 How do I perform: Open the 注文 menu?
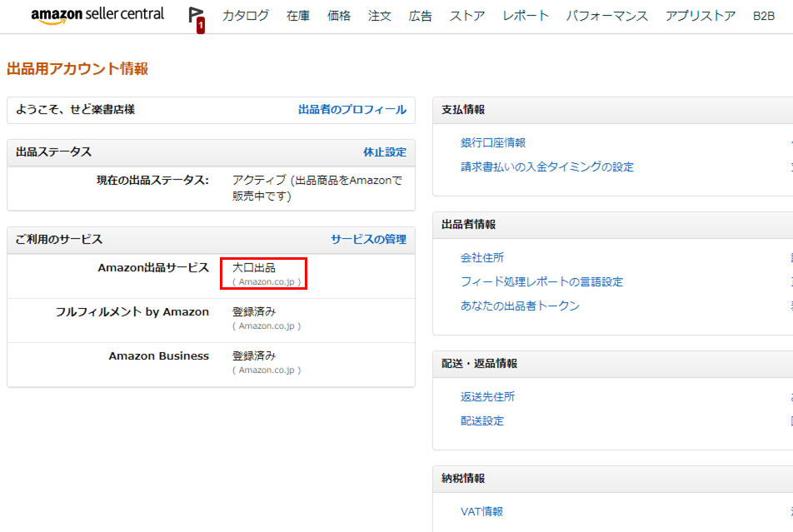pos(379,16)
